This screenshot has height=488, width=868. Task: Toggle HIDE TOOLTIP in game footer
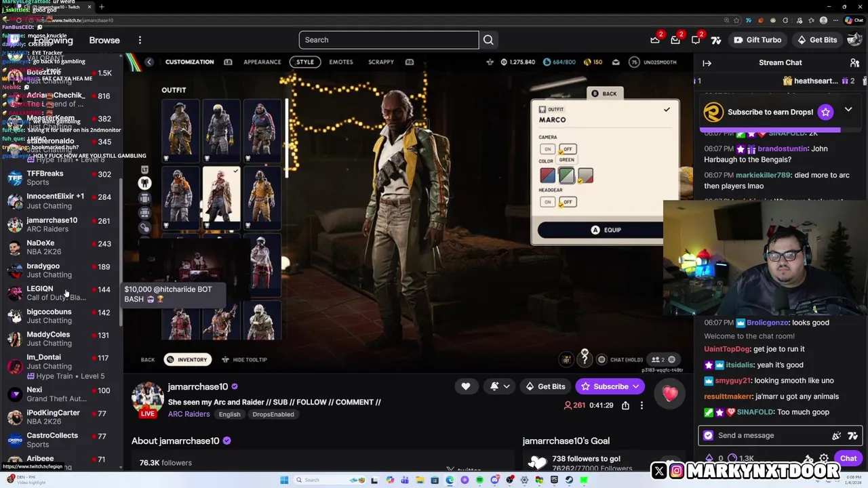tap(245, 360)
